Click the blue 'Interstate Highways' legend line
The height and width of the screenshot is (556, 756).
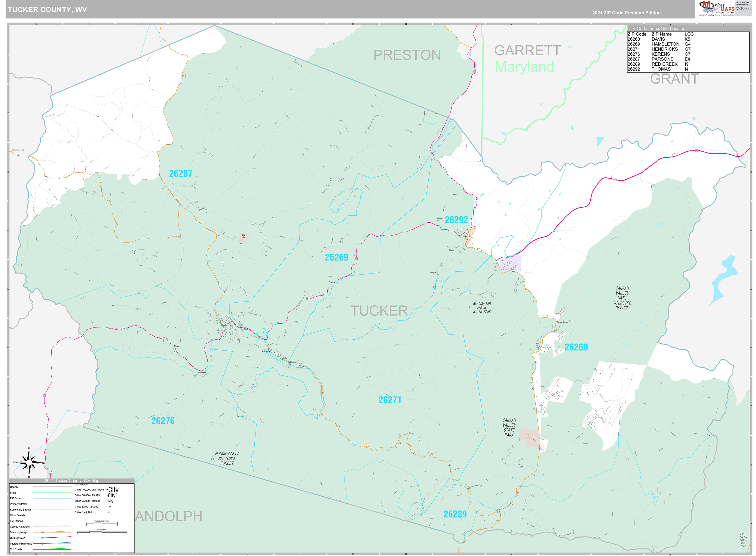click(x=52, y=544)
